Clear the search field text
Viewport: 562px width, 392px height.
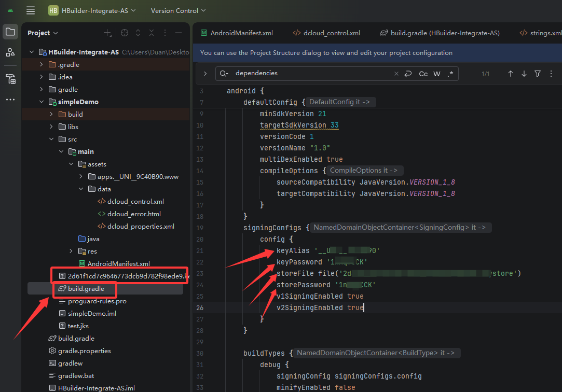point(396,74)
